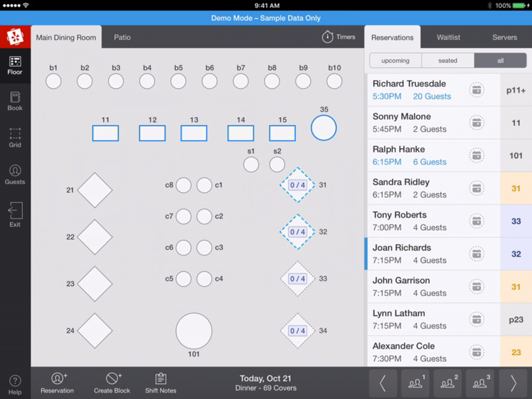Tap calendar icon for Ralph Hanke
532x399 pixels.
[x=477, y=156]
